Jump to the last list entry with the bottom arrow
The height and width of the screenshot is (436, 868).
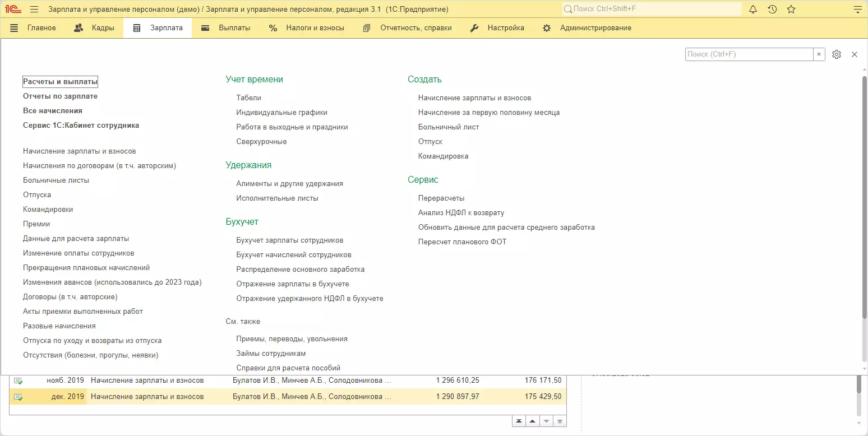coord(560,421)
